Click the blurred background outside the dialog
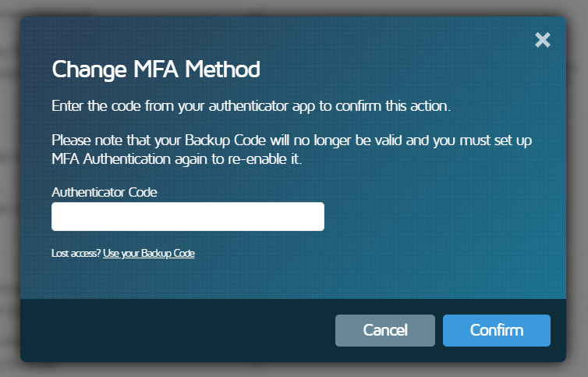 [9, 187]
